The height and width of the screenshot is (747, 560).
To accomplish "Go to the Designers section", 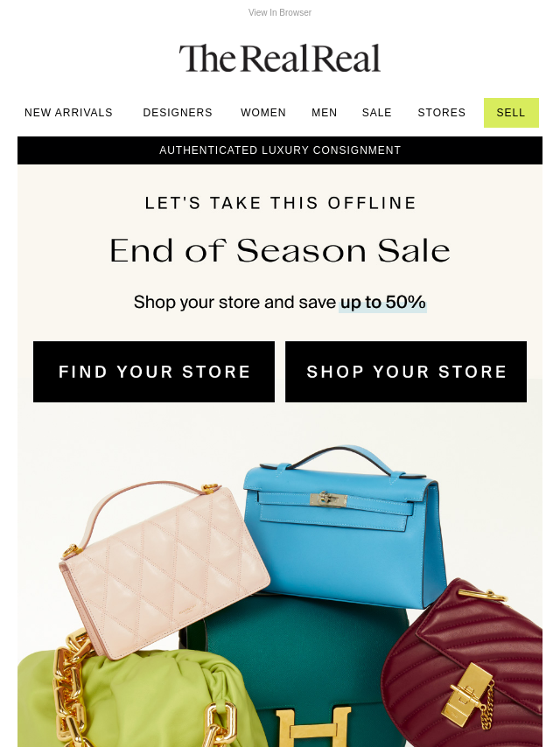I will (x=178, y=113).
